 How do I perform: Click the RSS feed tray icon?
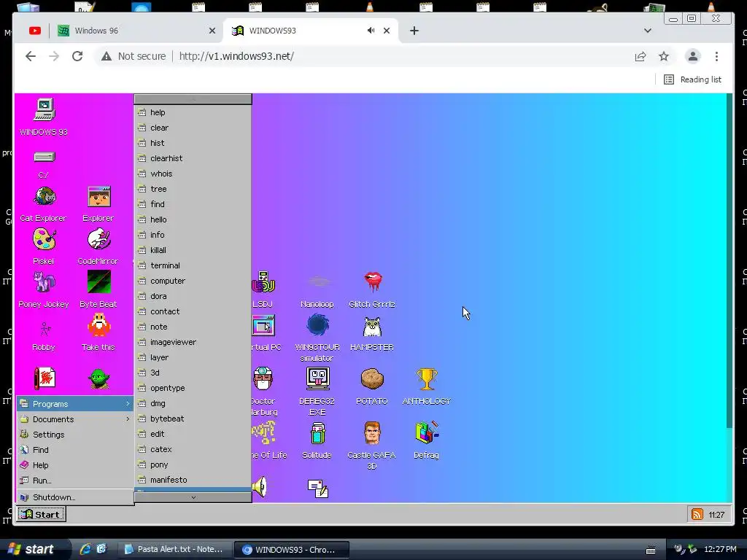point(697,514)
